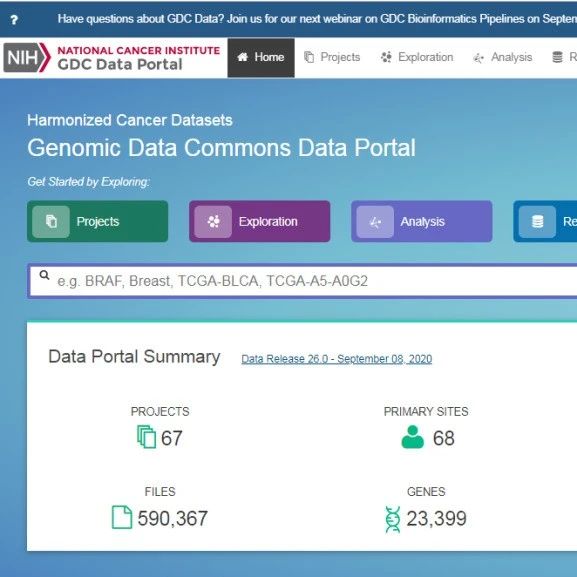Viewport: 577px width, 577px height.
Task: Click the Projects summary files icon
Action: pyautogui.click(x=146, y=437)
